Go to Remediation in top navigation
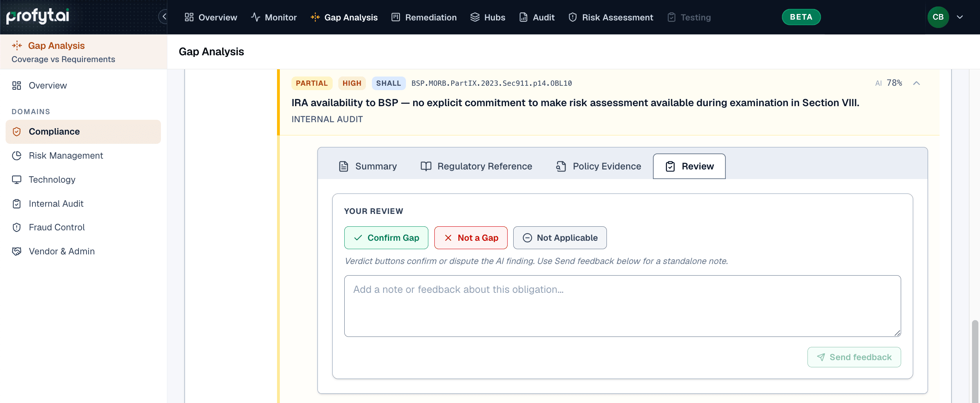The height and width of the screenshot is (403, 980). [x=424, y=17]
